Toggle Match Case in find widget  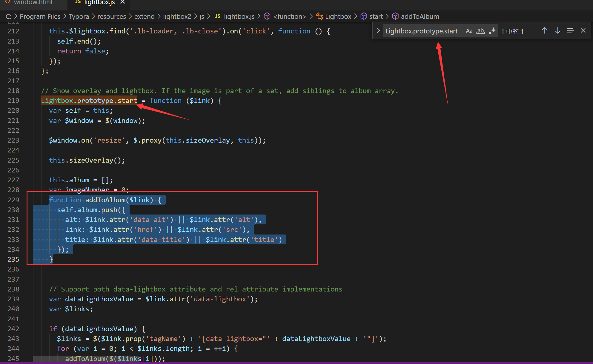(469, 31)
